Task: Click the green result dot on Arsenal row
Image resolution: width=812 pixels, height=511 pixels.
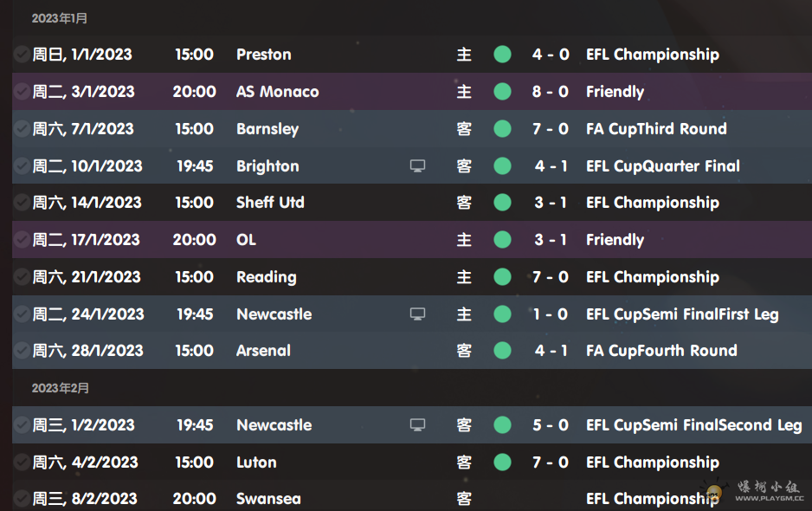Action: [502, 351]
